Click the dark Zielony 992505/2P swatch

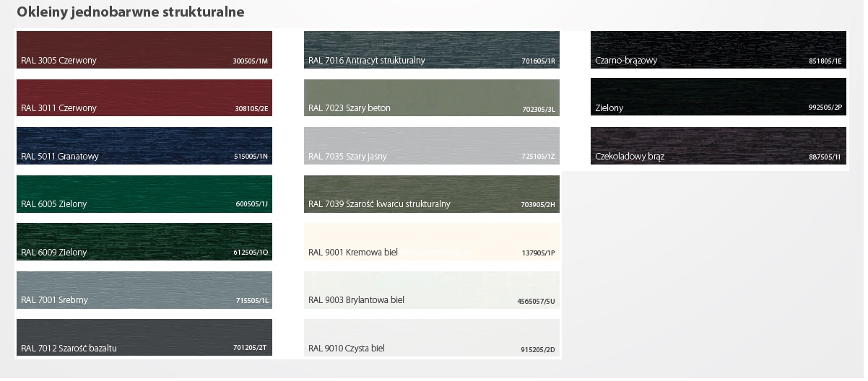pos(718,97)
